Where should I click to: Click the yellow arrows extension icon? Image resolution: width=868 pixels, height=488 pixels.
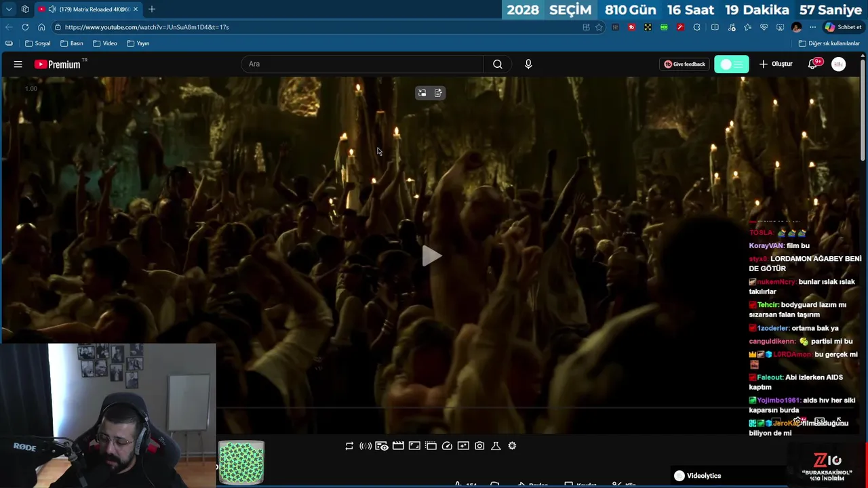648,27
